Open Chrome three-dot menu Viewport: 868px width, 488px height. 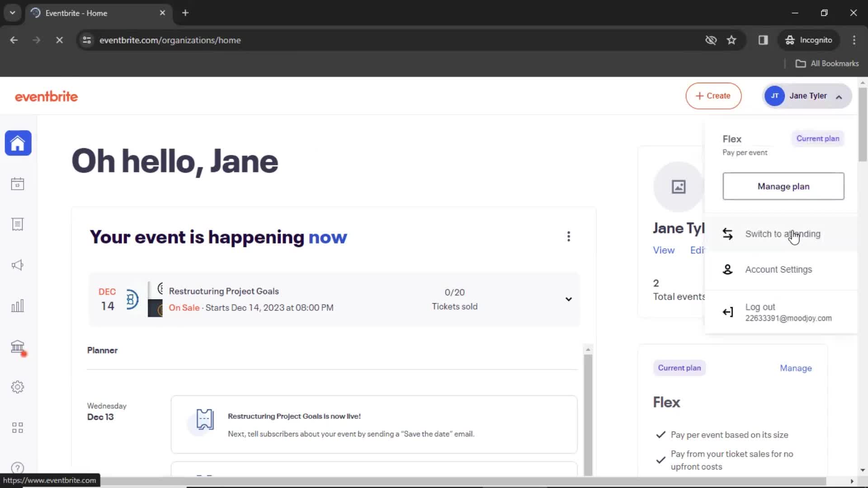coord(854,40)
